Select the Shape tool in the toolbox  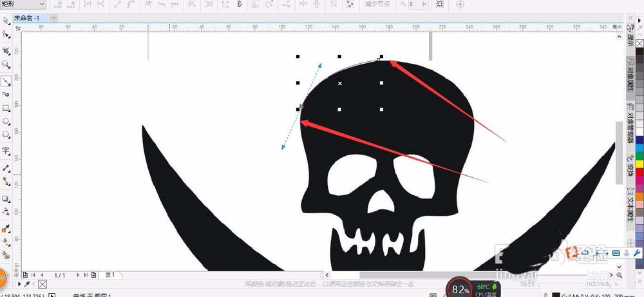[6, 35]
